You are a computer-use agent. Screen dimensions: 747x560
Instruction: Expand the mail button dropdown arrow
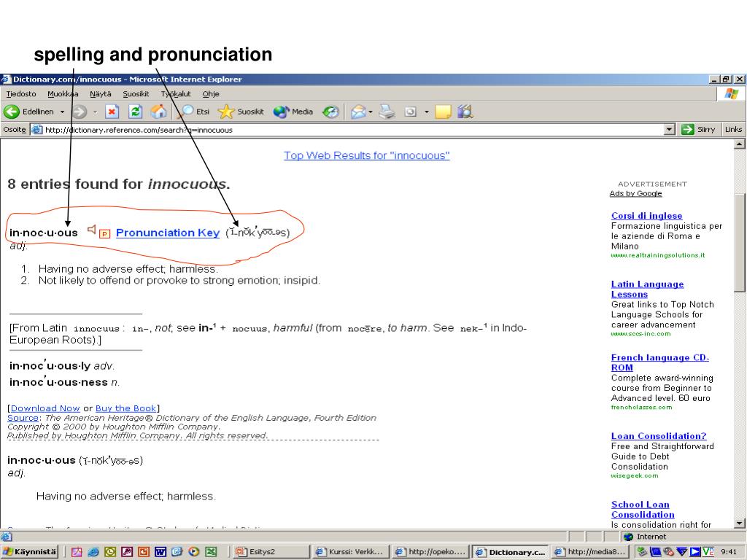pos(371,112)
